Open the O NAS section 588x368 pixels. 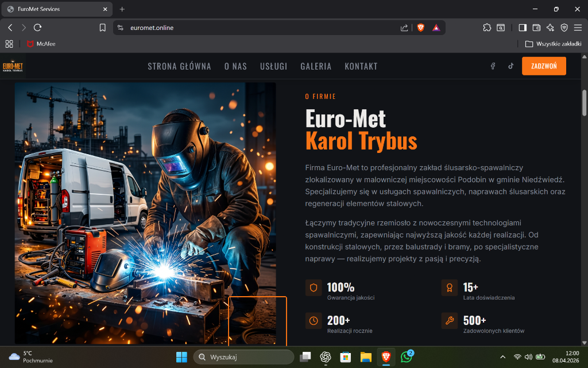pyautogui.click(x=235, y=67)
